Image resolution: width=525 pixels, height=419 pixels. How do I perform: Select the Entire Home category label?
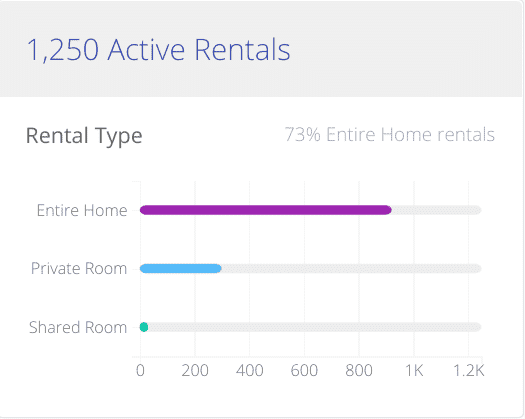click(x=82, y=211)
